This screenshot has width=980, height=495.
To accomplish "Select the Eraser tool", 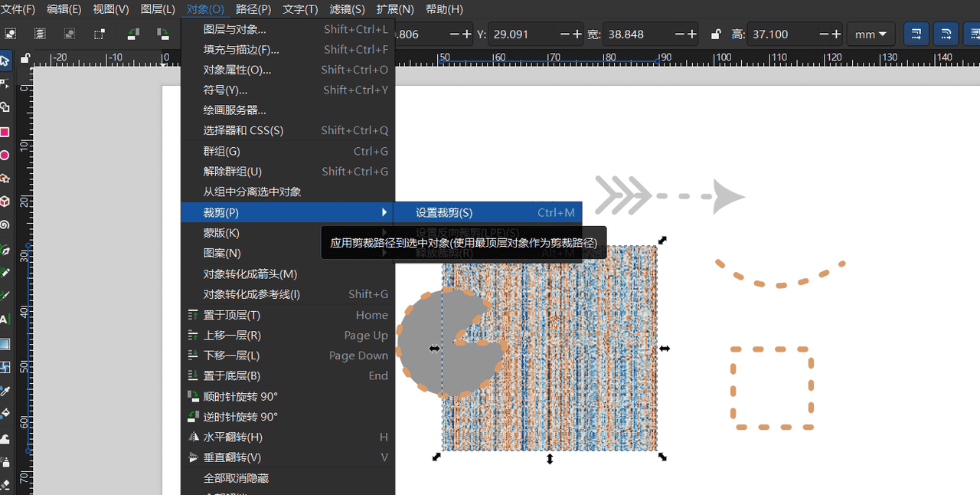I will (5, 484).
